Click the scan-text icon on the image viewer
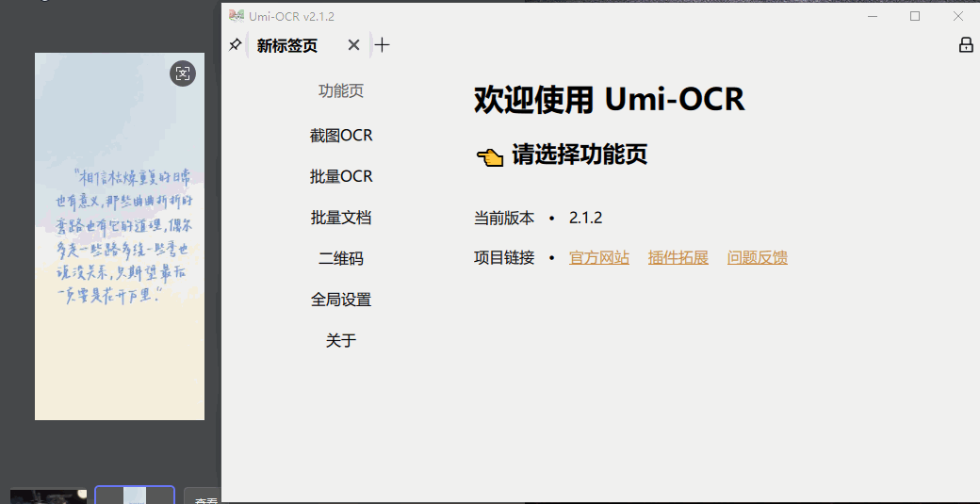 tap(183, 73)
